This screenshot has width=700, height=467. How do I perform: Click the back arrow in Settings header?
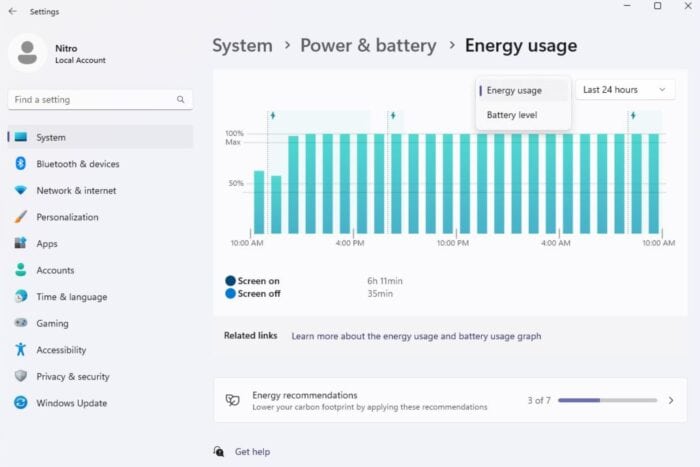[x=12, y=11]
